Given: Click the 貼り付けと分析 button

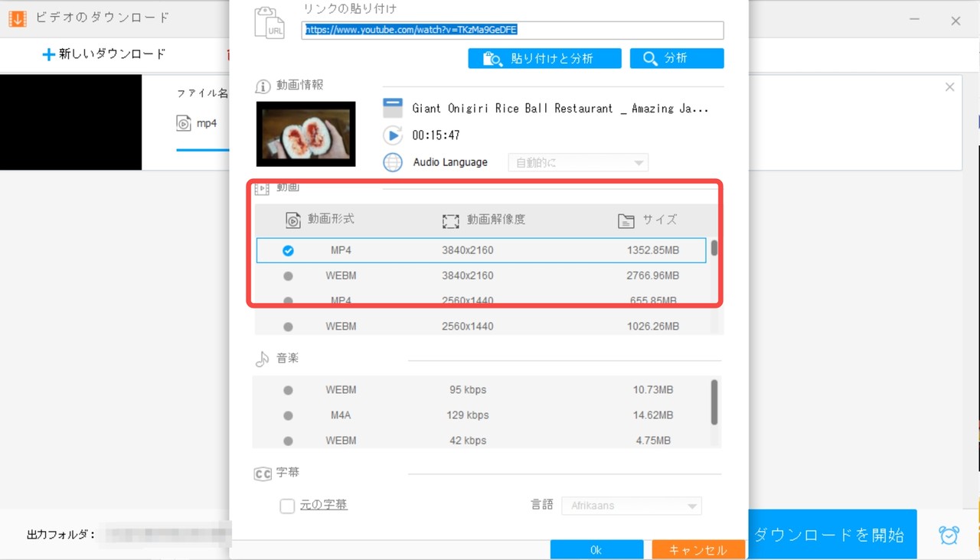Looking at the screenshot, I should click(544, 57).
